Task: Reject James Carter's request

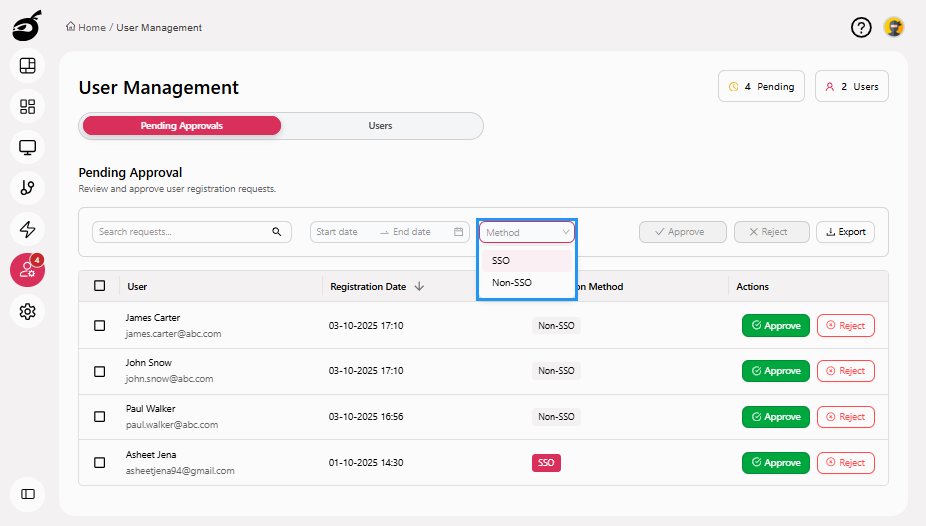Action: [846, 325]
